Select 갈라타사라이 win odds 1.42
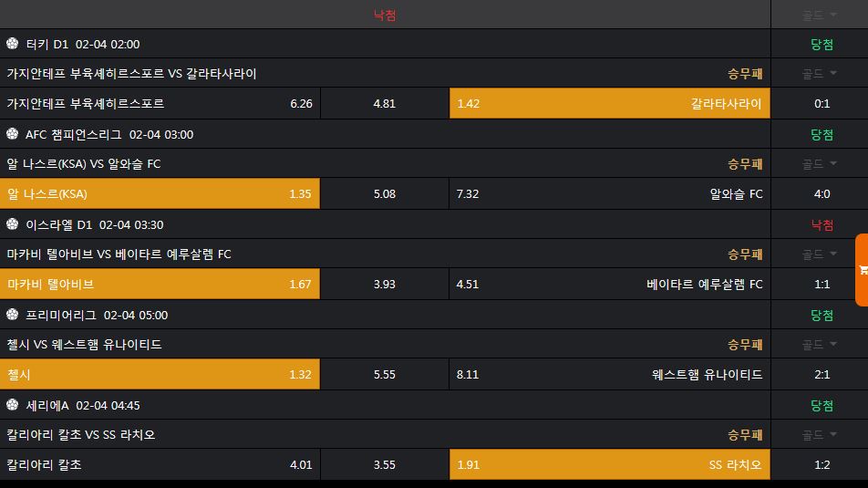Image resolution: width=868 pixels, height=488 pixels. click(609, 104)
